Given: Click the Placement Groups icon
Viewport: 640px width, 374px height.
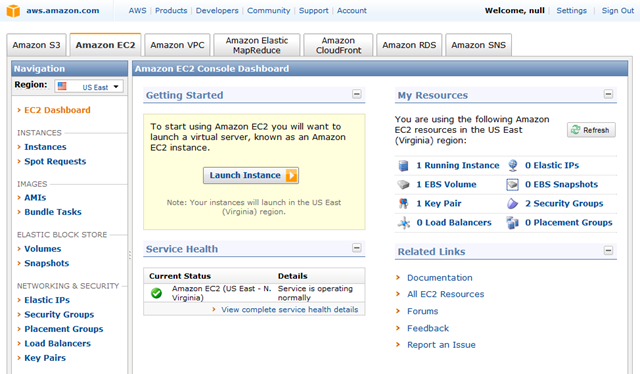Looking at the screenshot, I should pyautogui.click(x=512, y=223).
